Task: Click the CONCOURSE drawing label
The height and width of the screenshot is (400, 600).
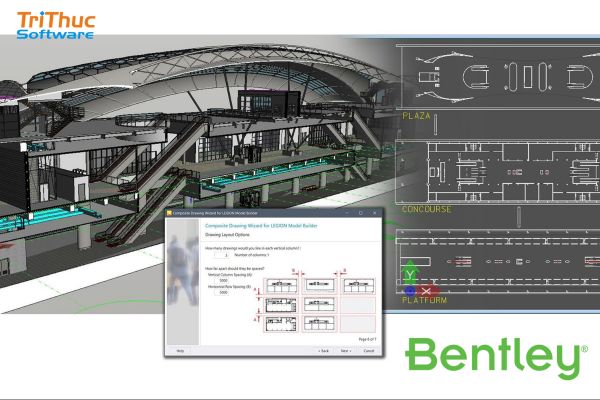Action: click(x=427, y=209)
